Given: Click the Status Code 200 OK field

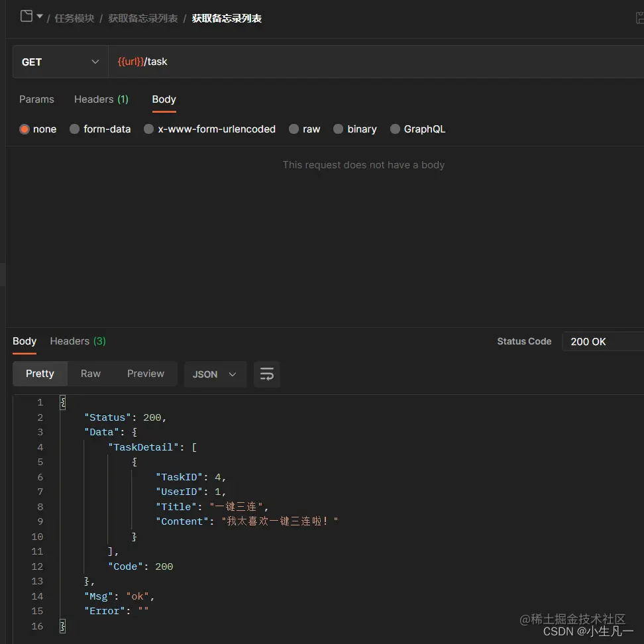Looking at the screenshot, I should 602,342.
